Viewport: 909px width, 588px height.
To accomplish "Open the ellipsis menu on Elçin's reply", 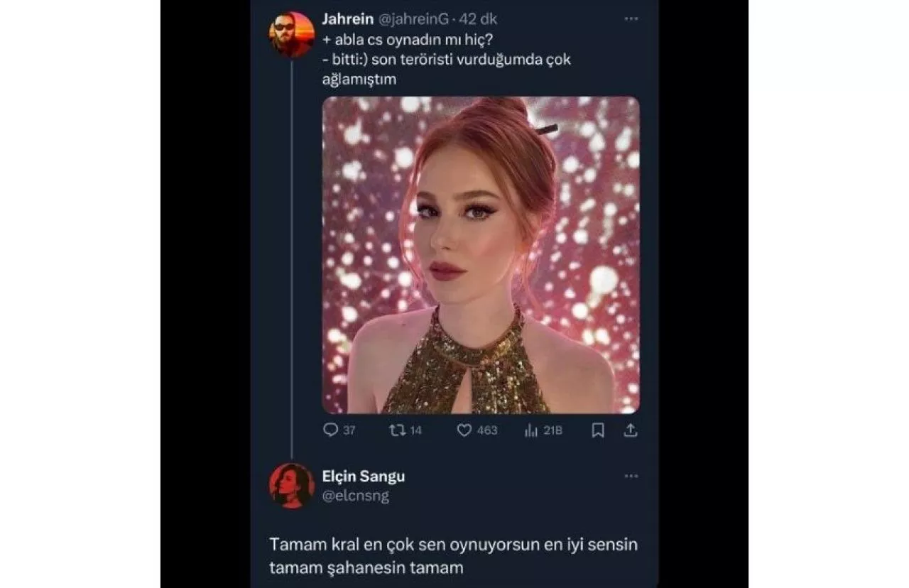I will click(631, 477).
